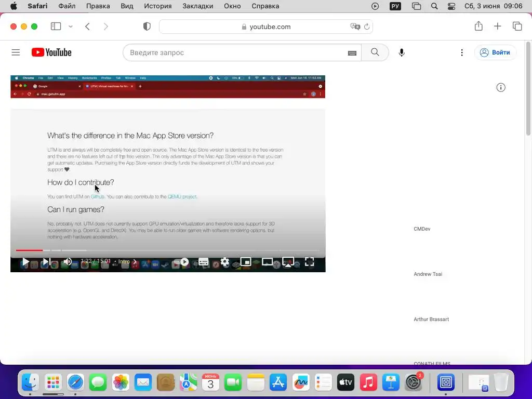Open AirPlay from the video player
532x399 pixels.
[x=288, y=262]
